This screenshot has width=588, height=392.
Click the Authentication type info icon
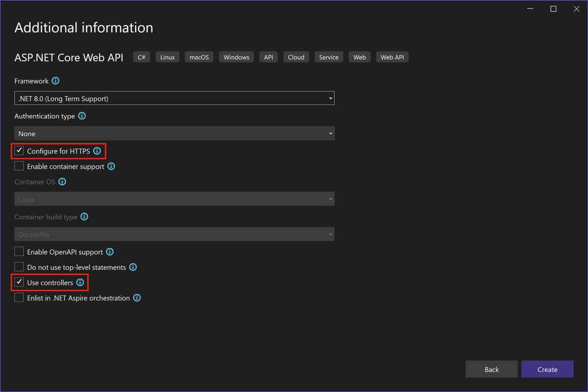pos(82,116)
